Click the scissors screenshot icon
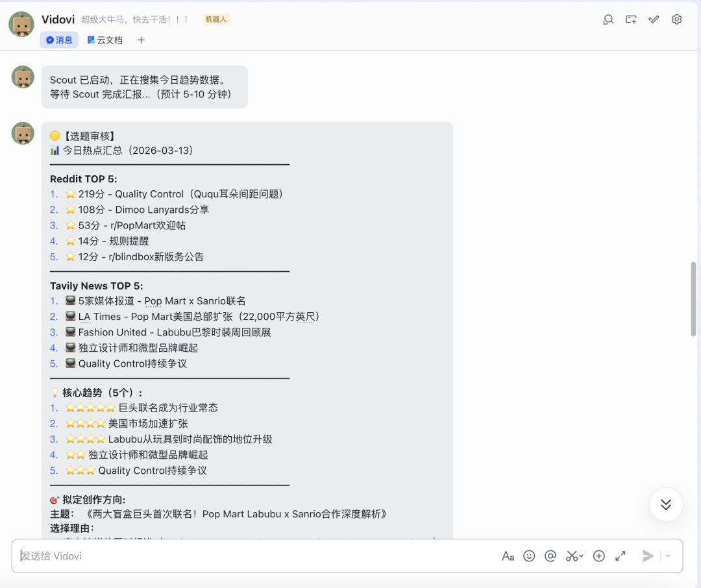This screenshot has width=701, height=588. click(571, 556)
